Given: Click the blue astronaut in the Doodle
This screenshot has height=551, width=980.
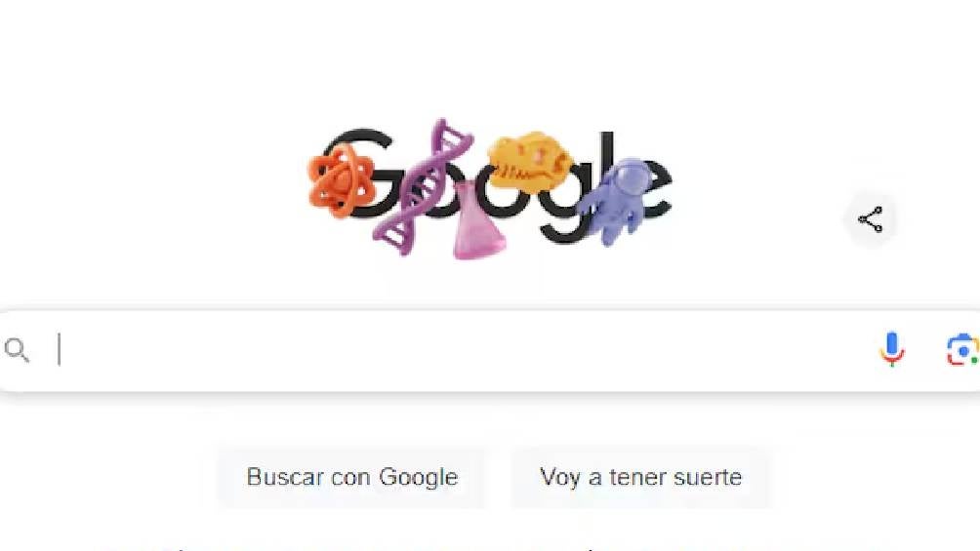Looking at the screenshot, I should point(613,201).
